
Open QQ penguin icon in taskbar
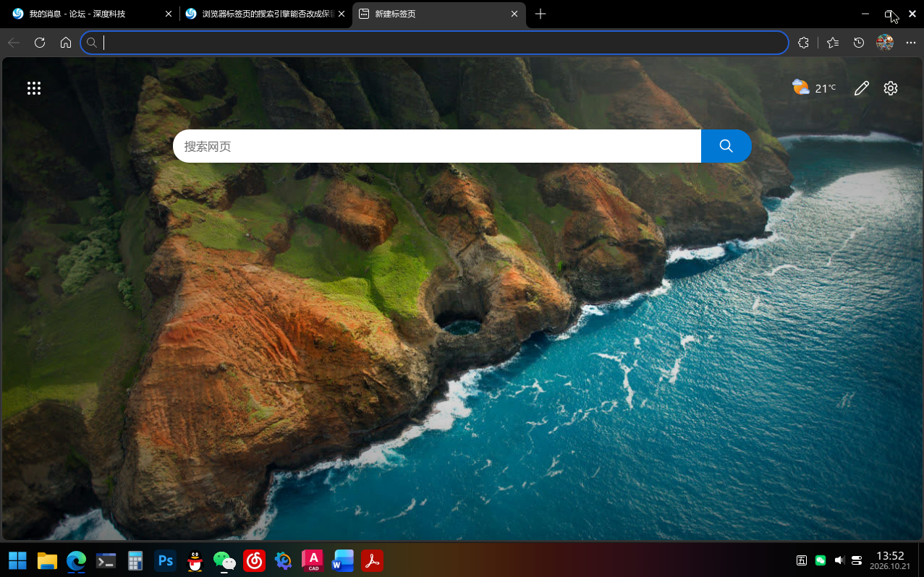click(195, 560)
